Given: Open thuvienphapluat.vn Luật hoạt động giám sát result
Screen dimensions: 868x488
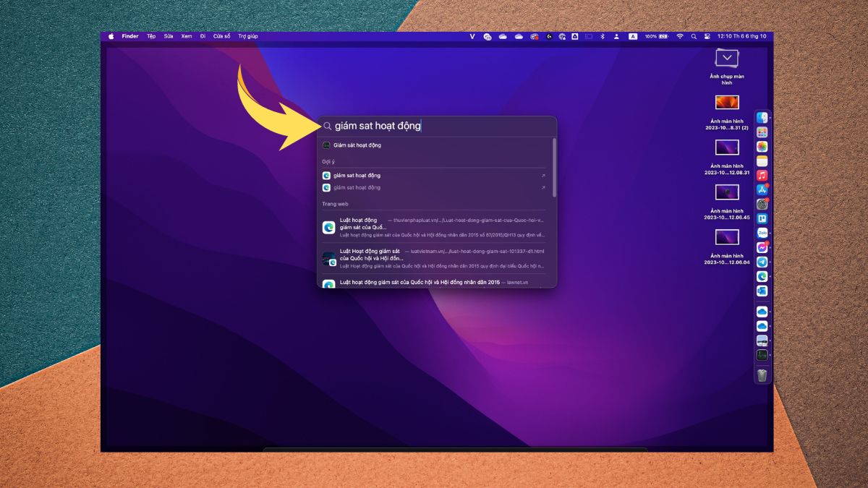Looking at the screenshot, I should [437, 227].
